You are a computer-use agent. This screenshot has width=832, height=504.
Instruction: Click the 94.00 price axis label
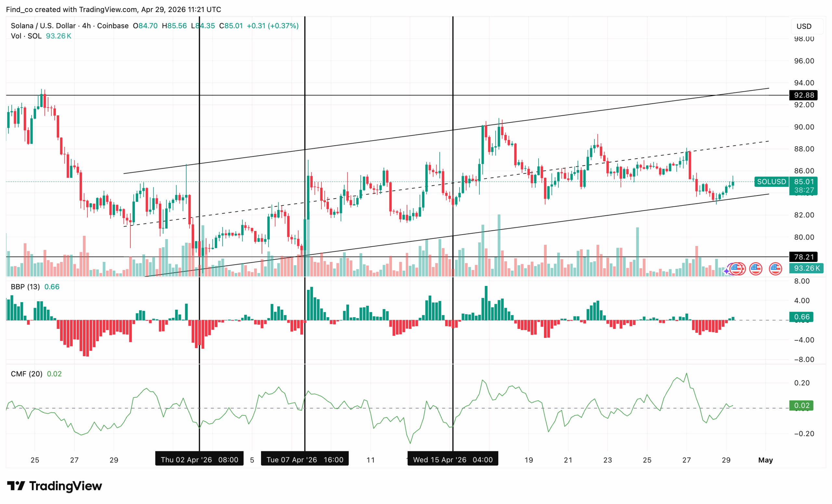tap(804, 83)
